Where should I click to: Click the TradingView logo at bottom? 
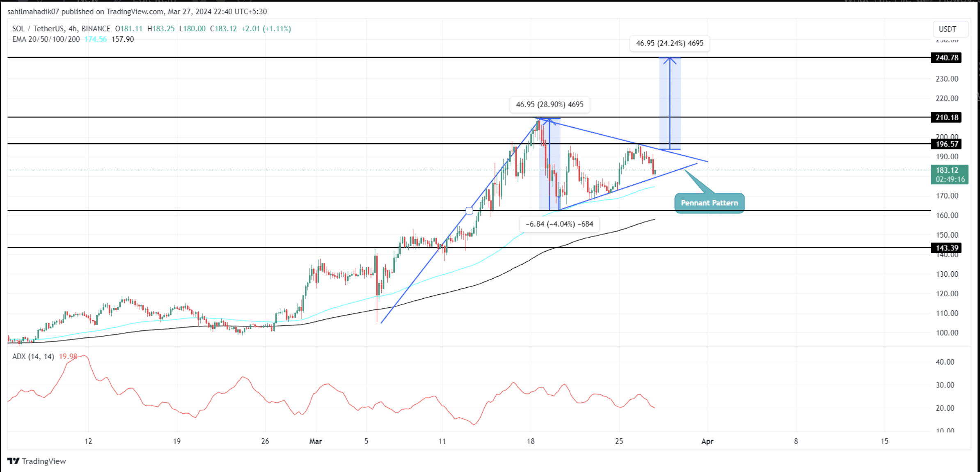point(37,461)
